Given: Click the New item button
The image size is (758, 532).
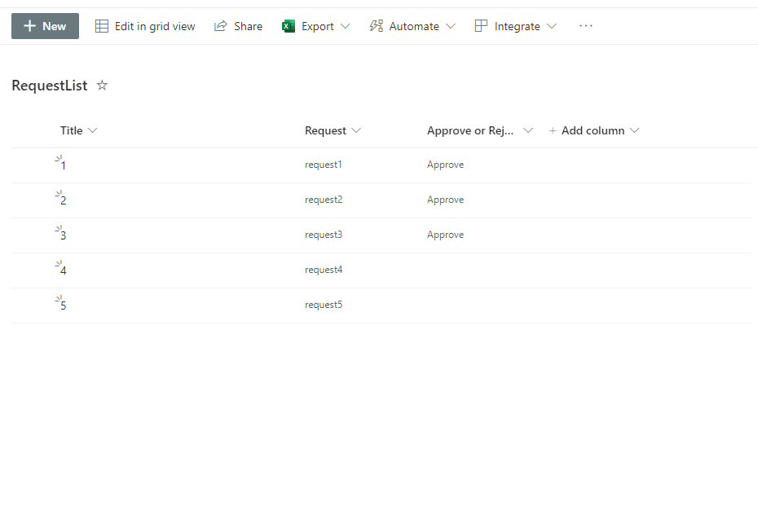Looking at the screenshot, I should click(45, 26).
